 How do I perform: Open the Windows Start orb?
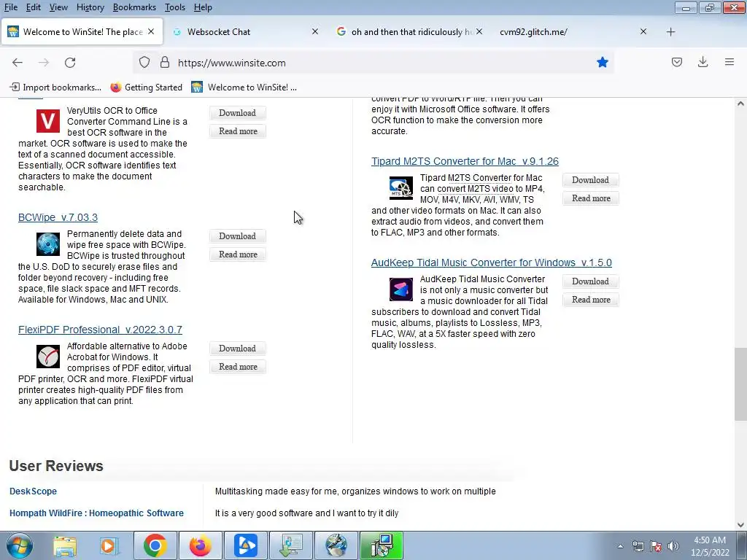[20, 545]
